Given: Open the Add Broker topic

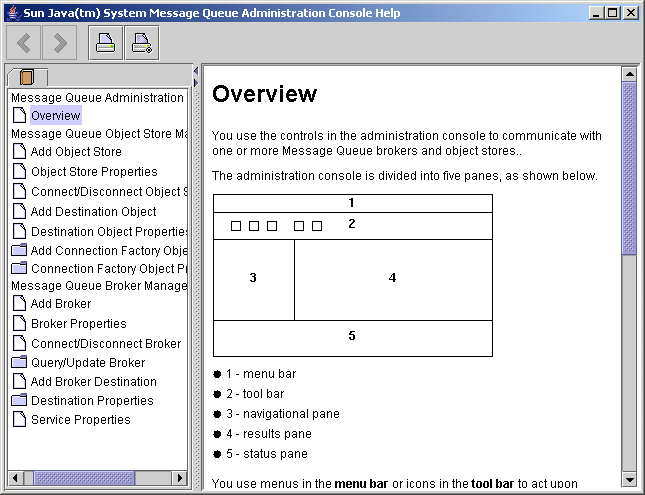Looking at the screenshot, I should click(61, 304).
